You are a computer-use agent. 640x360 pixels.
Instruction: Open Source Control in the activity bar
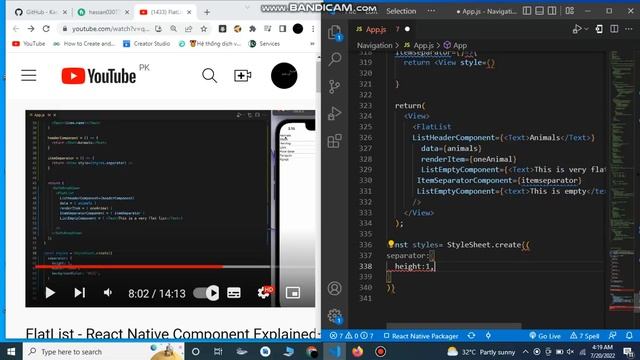[334, 87]
